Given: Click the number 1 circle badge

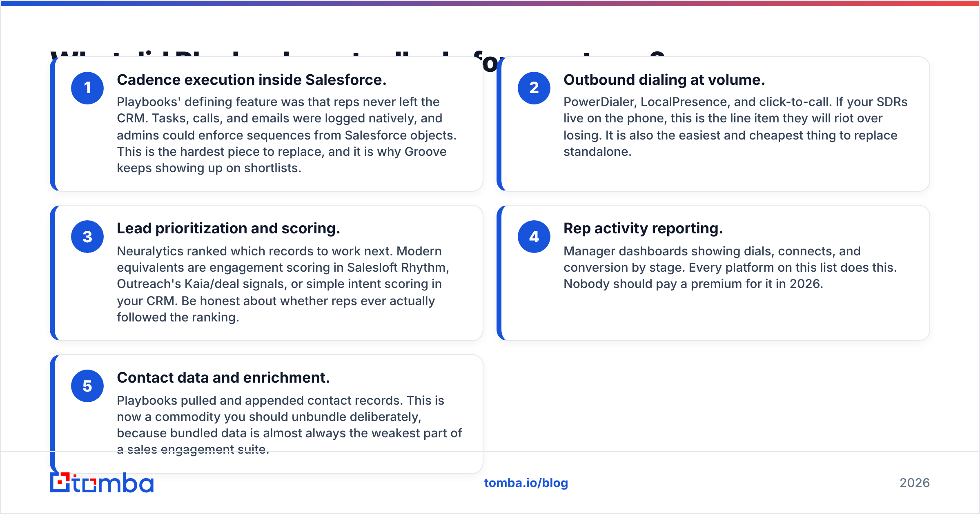Looking at the screenshot, I should coord(87,88).
